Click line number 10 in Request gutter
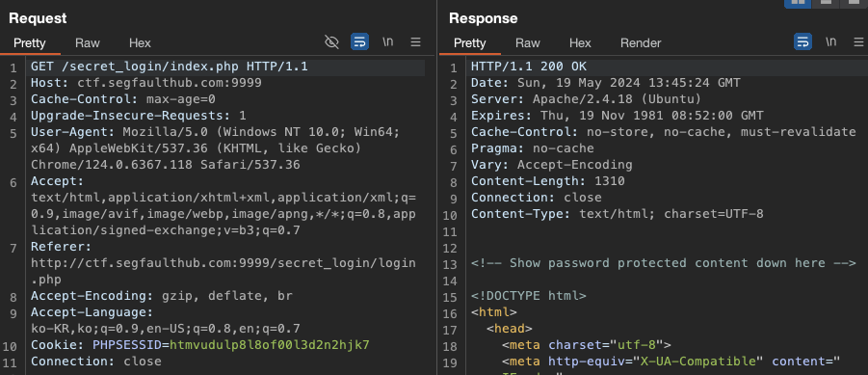Screen dimensions: 868x375 11,347
